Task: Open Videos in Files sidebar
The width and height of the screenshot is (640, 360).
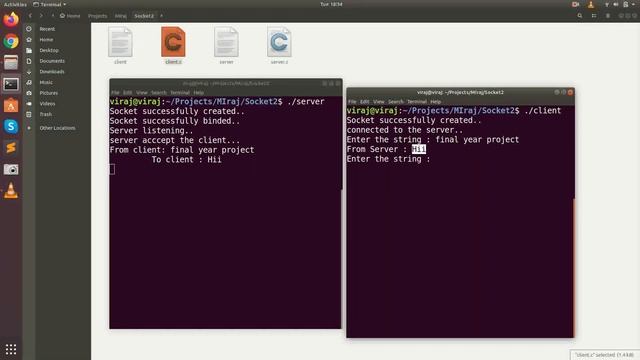Action: click(47, 103)
